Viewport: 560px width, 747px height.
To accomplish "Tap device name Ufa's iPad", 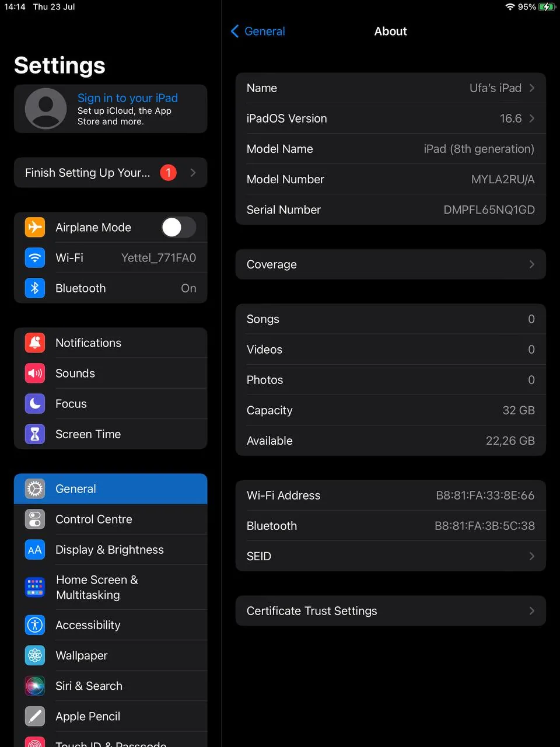I will [x=495, y=88].
